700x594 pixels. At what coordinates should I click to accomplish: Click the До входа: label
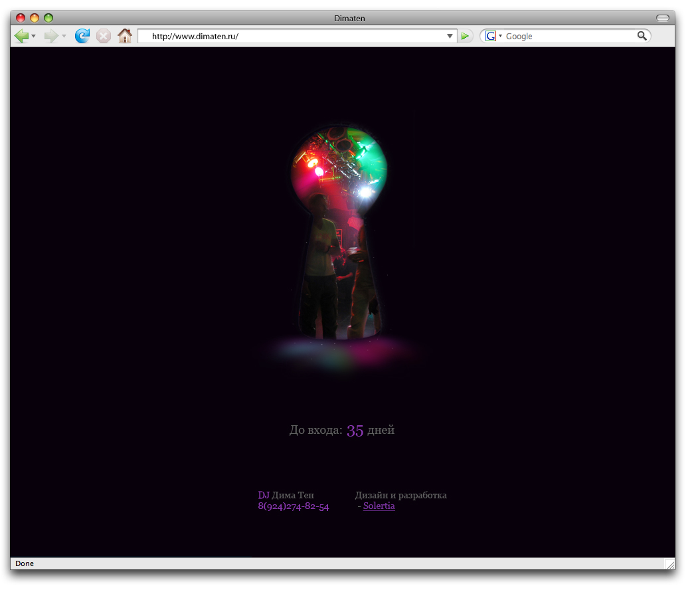click(316, 430)
